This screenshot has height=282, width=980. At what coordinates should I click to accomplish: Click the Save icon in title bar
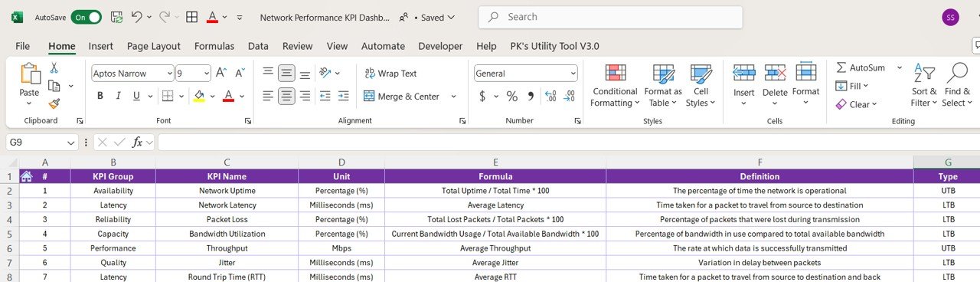coord(116,17)
